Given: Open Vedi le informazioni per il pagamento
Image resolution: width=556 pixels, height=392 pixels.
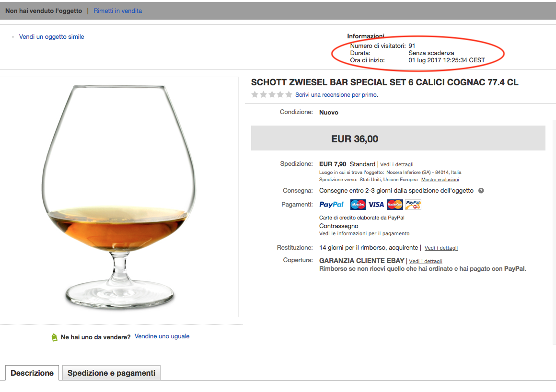Looking at the screenshot, I should [364, 233].
